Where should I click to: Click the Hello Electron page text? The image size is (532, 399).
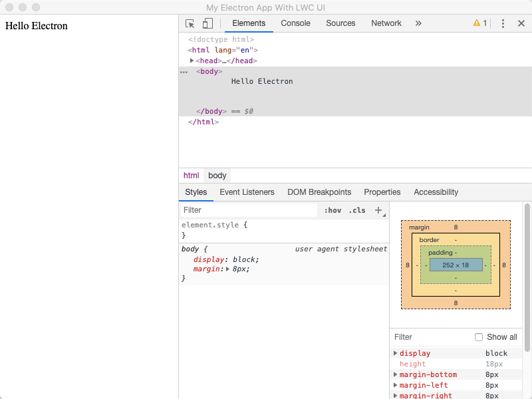(37, 26)
